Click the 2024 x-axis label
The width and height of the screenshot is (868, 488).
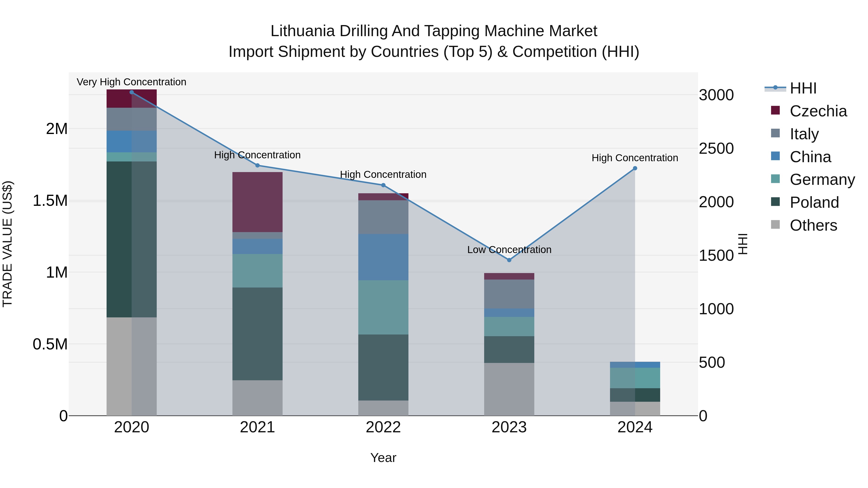pos(635,427)
